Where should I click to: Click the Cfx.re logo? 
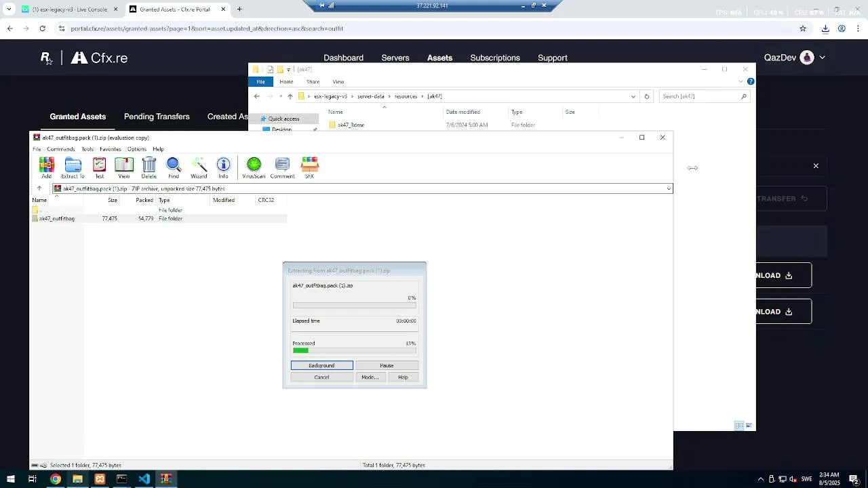[x=99, y=58]
